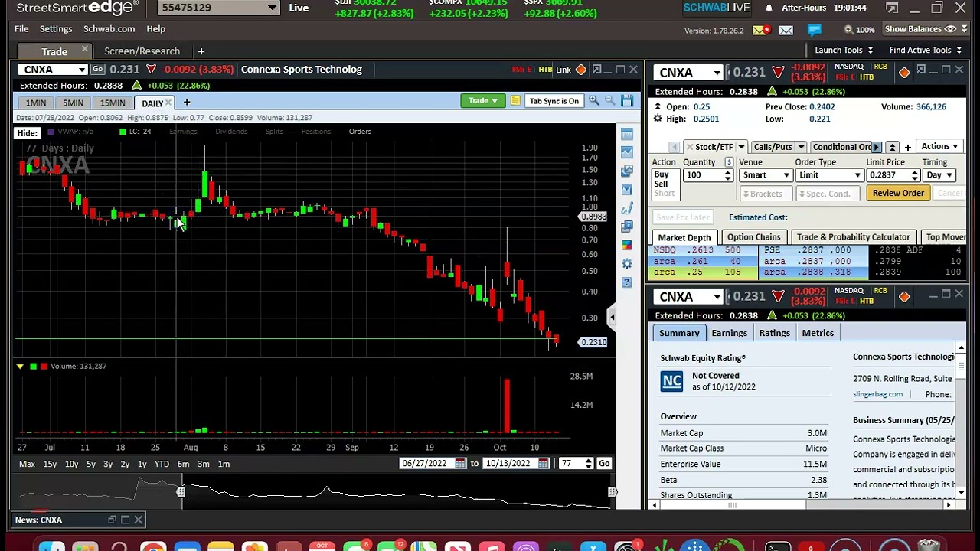This screenshot has width=980, height=551.
Task: Toggle Show Balances eye icon
Action: (x=950, y=29)
